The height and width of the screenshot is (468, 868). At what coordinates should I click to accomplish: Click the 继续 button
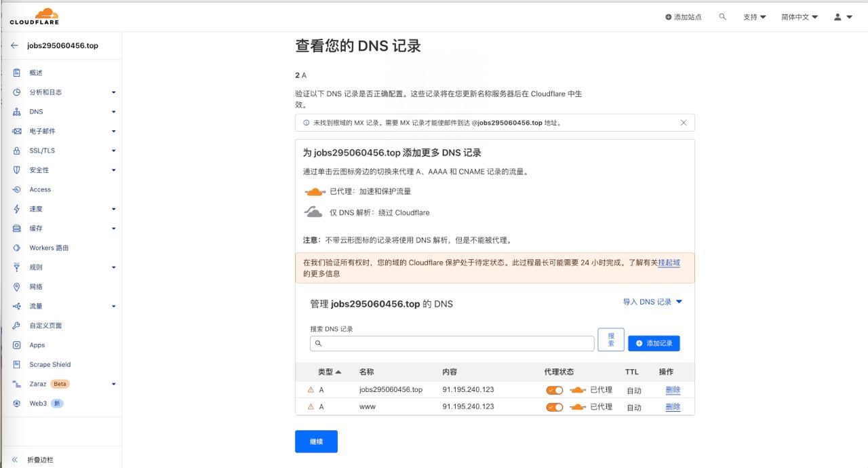click(x=316, y=442)
